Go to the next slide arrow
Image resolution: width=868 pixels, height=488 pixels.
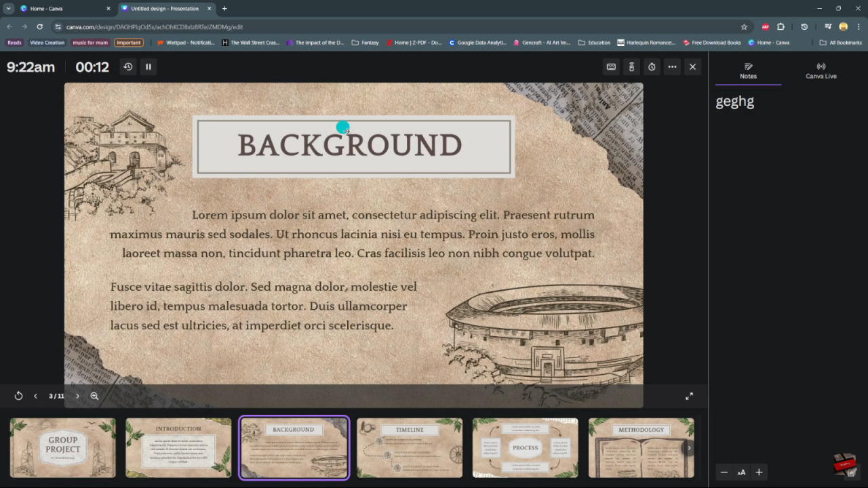coord(77,396)
